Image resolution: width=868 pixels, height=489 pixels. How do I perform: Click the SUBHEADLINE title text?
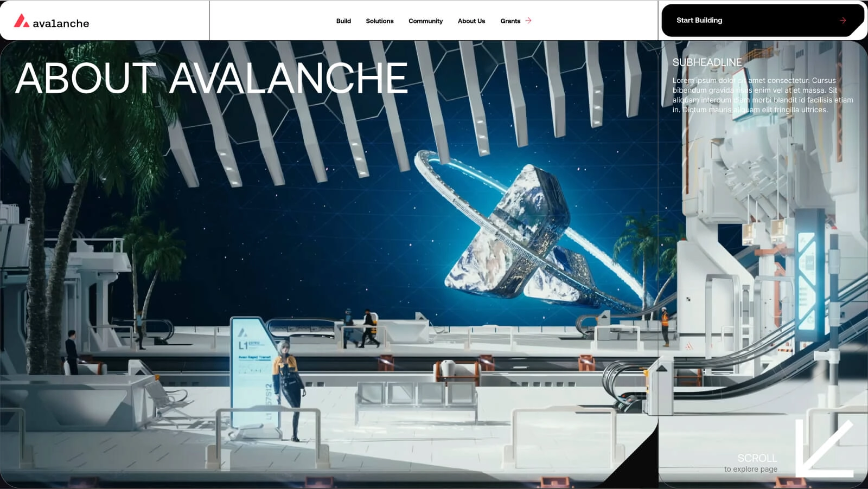click(707, 62)
